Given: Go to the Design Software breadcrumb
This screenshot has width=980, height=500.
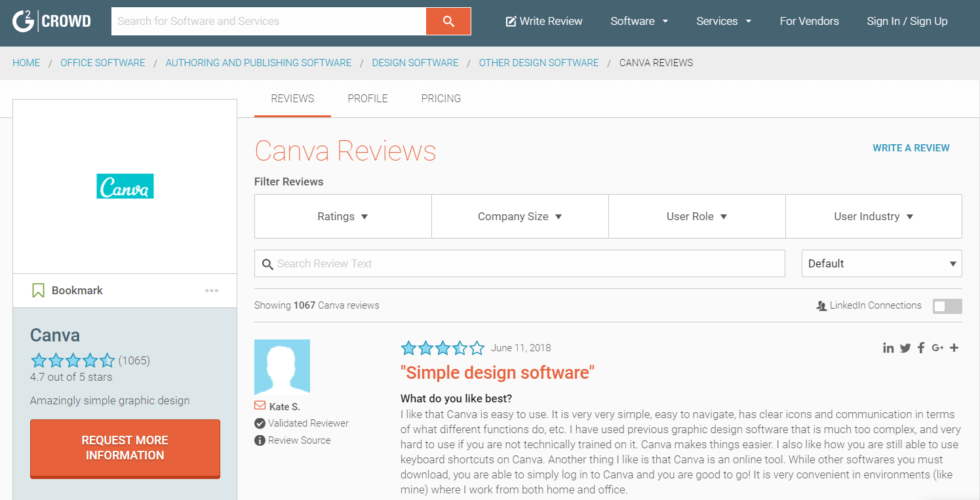Looking at the screenshot, I should pyautogui.click(x=415, y=63).
